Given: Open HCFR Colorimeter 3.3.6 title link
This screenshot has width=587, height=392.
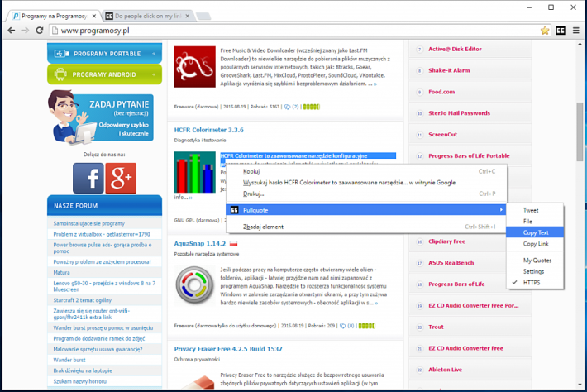Looking at the screenshot, I should point(208,130).
